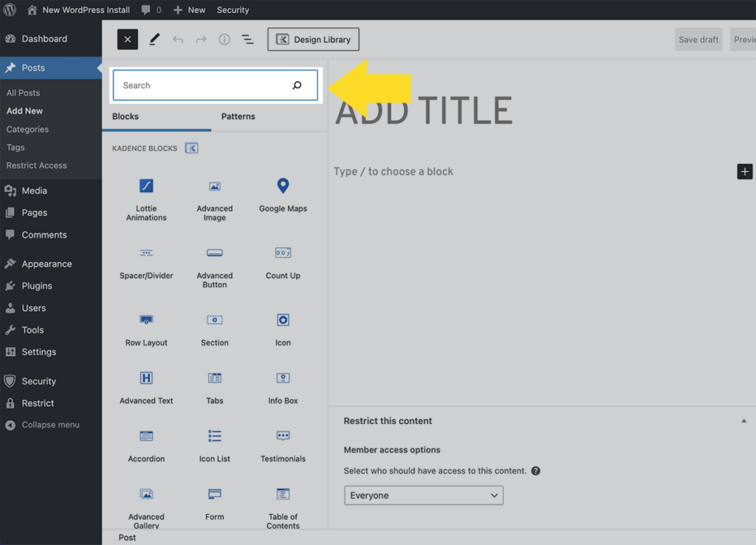The width and height of the screenshot is (756, 545).
Task: Close the block inserter panel
Action: [x=127, y=40]
